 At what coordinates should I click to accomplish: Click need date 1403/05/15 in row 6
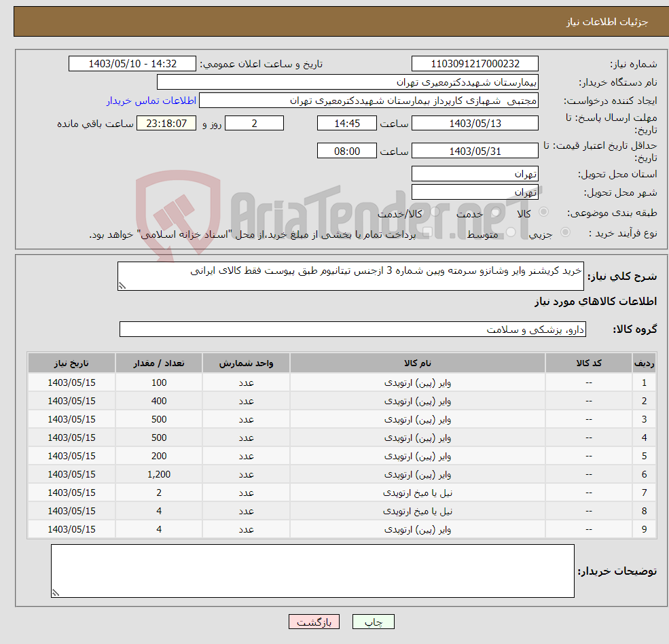pos(71,475)
